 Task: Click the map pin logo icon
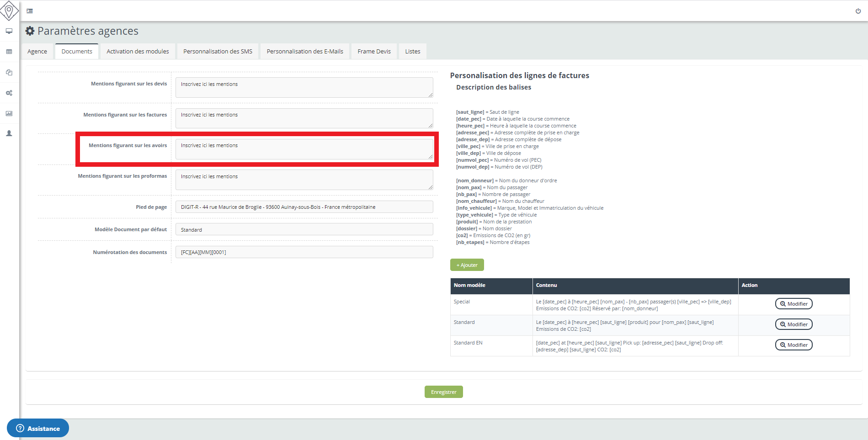click(x=9, y=11)
